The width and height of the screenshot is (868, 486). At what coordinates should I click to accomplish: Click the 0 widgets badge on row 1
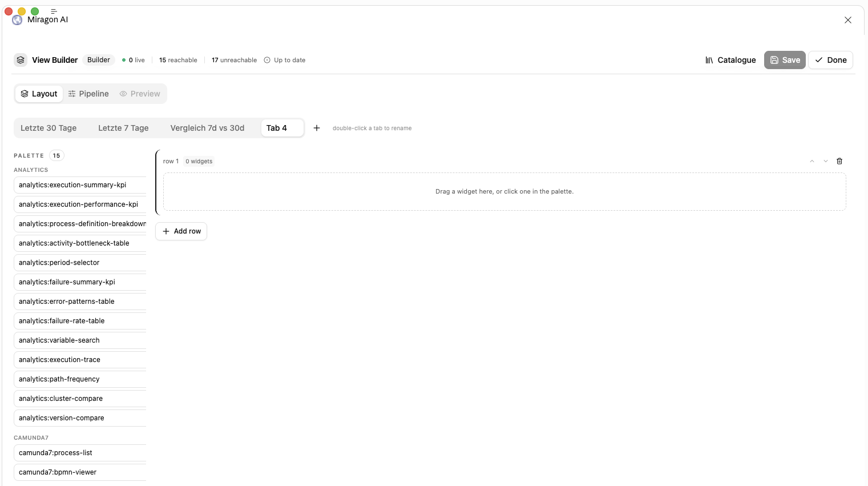[199, 161]
